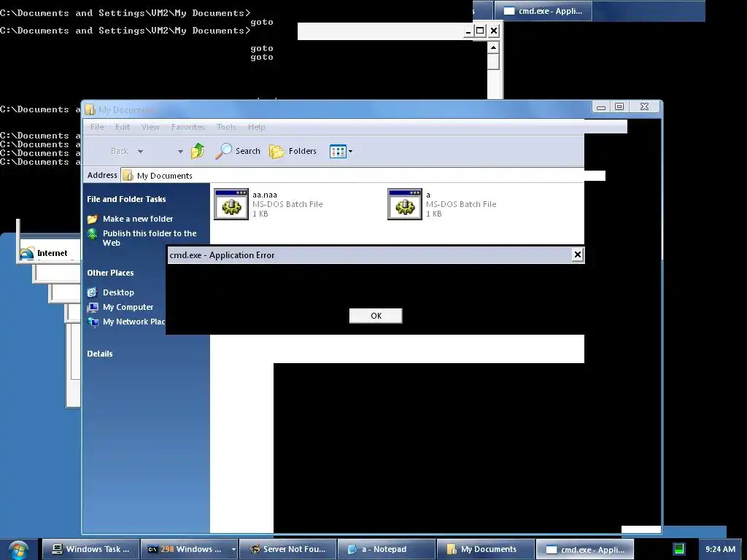Click the green system tray icon
The height and width of the screenshot is (560, 747).
[679, 549]
